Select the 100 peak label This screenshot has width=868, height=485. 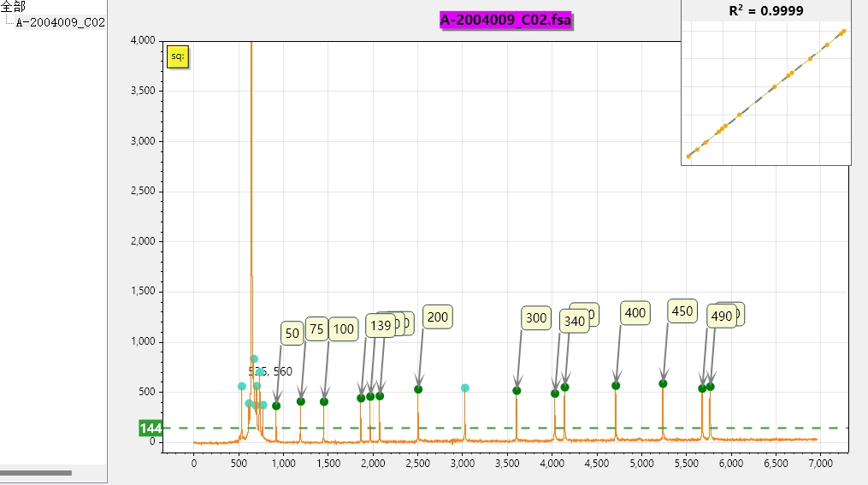343,329
